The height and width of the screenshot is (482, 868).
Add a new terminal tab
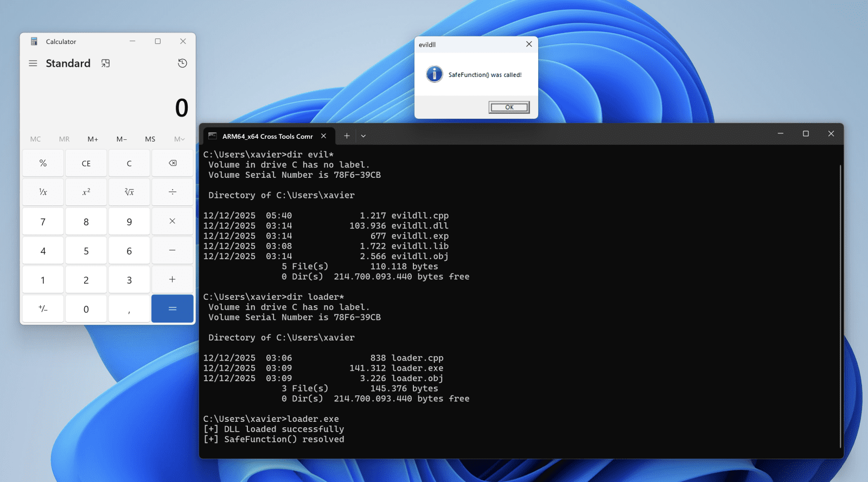pos(347,136)
